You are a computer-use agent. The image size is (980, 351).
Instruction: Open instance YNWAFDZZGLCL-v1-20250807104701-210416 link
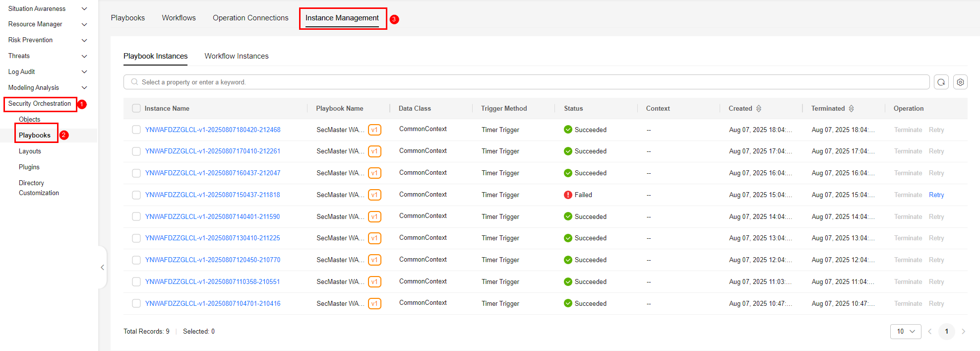pos(213,304)
